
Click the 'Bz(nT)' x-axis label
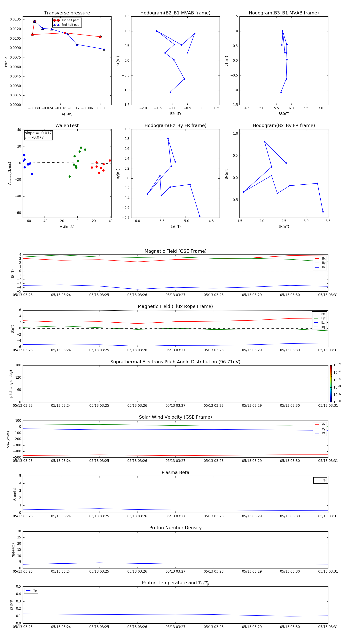(175, 227)
